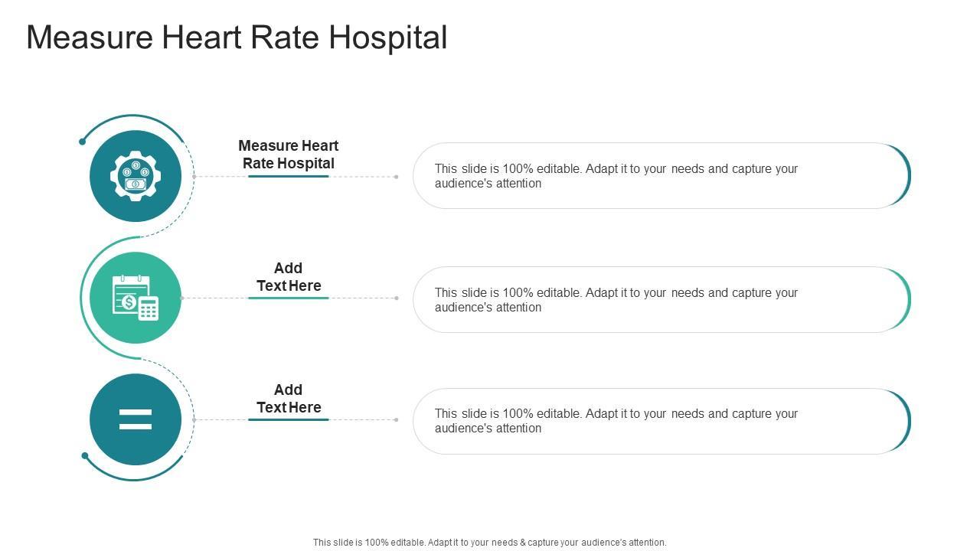Click the bottom rounded description text box
The image size is (980, 551).
658,421
